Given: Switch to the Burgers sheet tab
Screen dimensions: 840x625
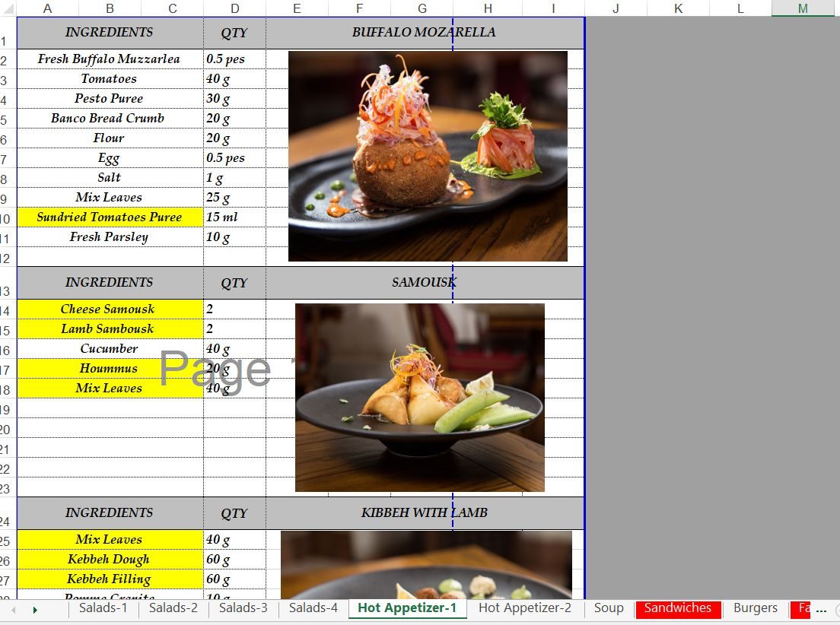Looking at the screenshot, I should [756, 608].
